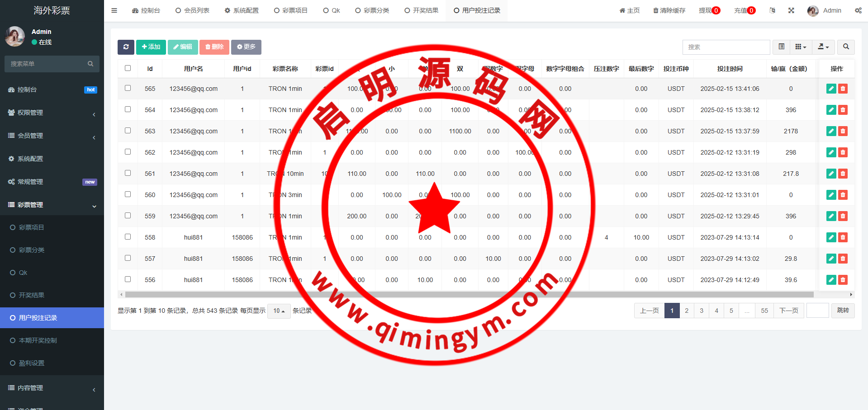Tick the checkbox for record 558
The width and height of the screenshot is (868, 410).
click(128, 237)
